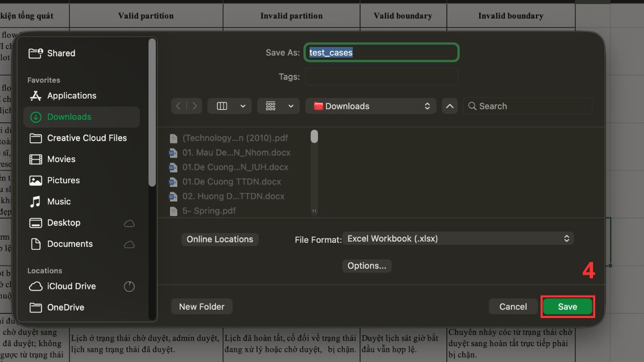Screen dimensions: 644x362
Task: Click the Desktop icon in sidebar
Action: click(36, 223)
